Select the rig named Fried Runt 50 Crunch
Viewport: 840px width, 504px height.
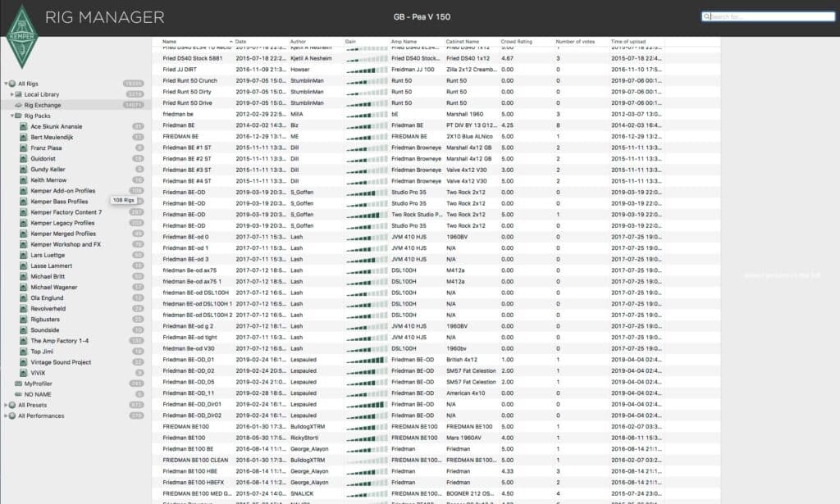(190, 81)
